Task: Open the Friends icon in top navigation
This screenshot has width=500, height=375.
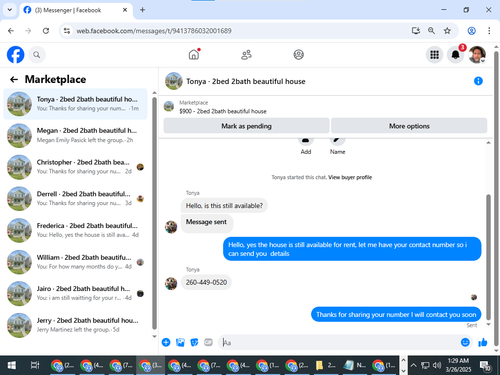Action: 246,55
